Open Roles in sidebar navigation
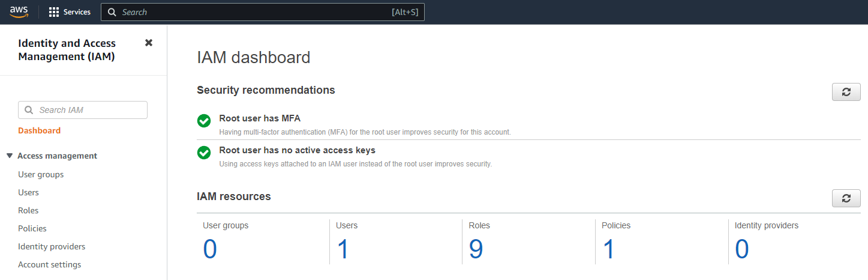 coord(28,210)
